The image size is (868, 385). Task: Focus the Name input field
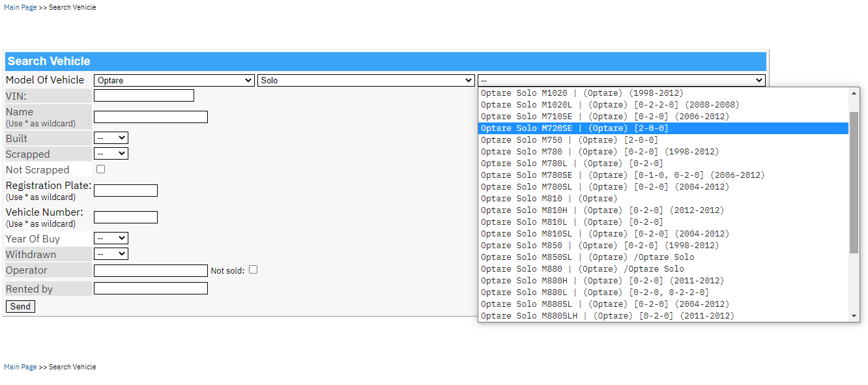pyautogui.click(x=151, y=117)
